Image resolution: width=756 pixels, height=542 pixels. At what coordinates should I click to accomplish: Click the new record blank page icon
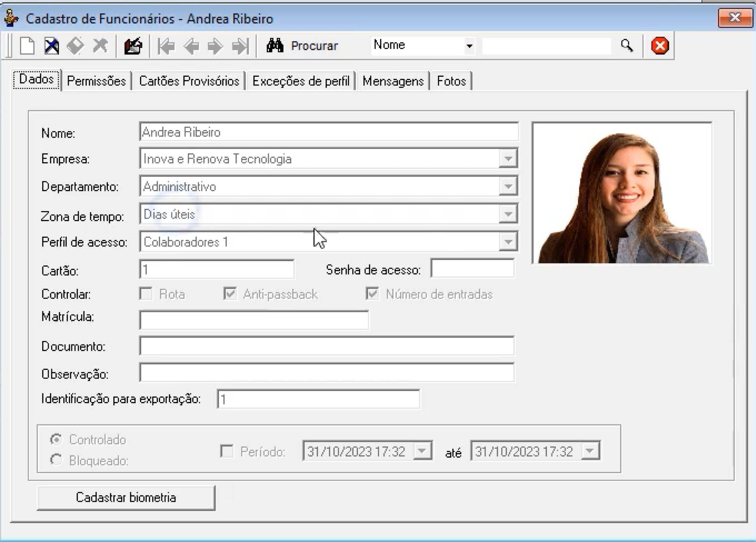pos(27,46)
